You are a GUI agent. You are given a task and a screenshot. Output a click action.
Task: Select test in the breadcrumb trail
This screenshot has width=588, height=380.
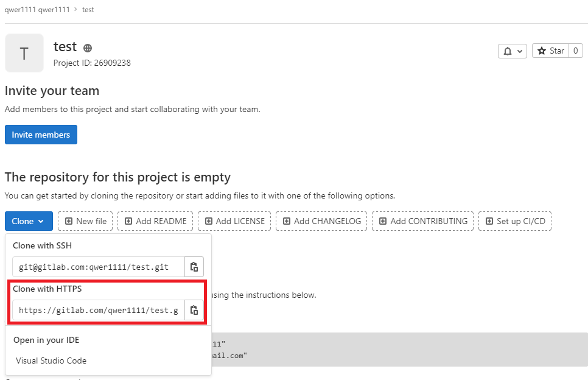[x=88, y=9]
